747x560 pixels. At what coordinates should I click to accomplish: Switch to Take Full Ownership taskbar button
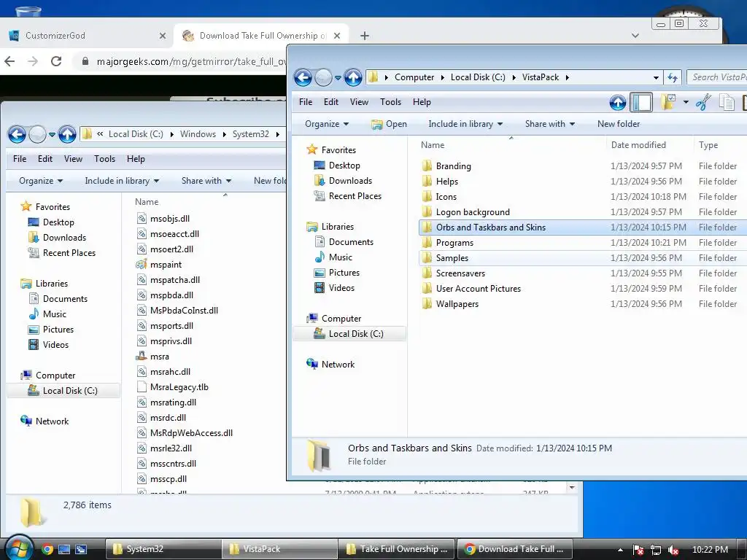[398, 549]
